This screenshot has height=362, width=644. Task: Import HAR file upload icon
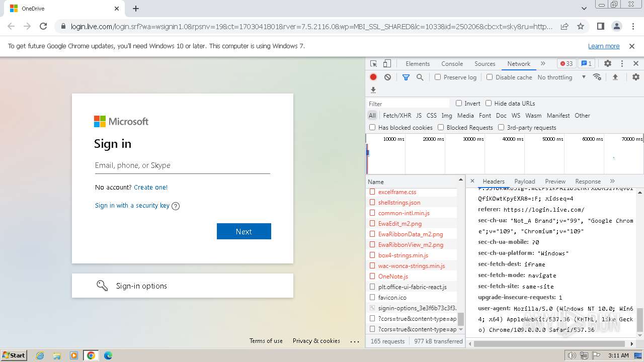[615, 77]
